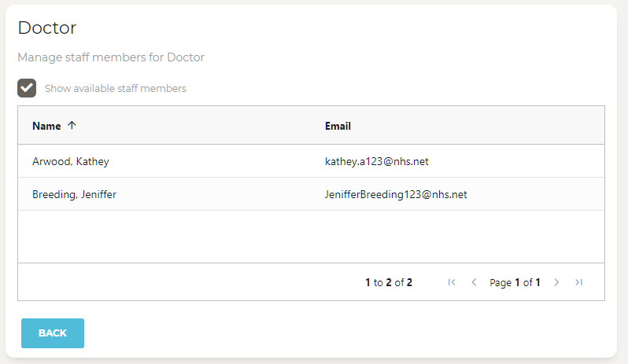Click the 'Show available staff members' label text
Image resolution: width=628 pixels, height=364 pixels.
point(115,89)
